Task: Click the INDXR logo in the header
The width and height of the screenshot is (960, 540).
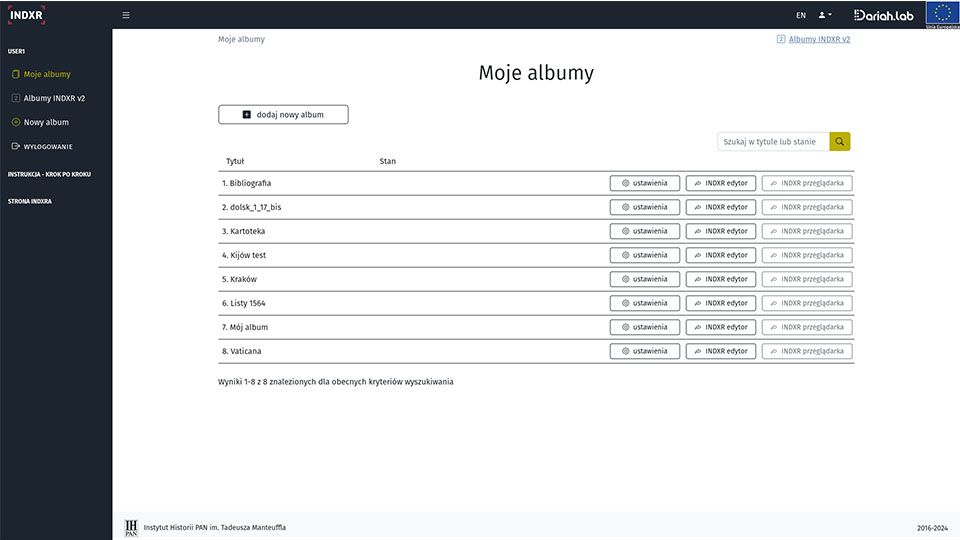Action: [26, 14]
